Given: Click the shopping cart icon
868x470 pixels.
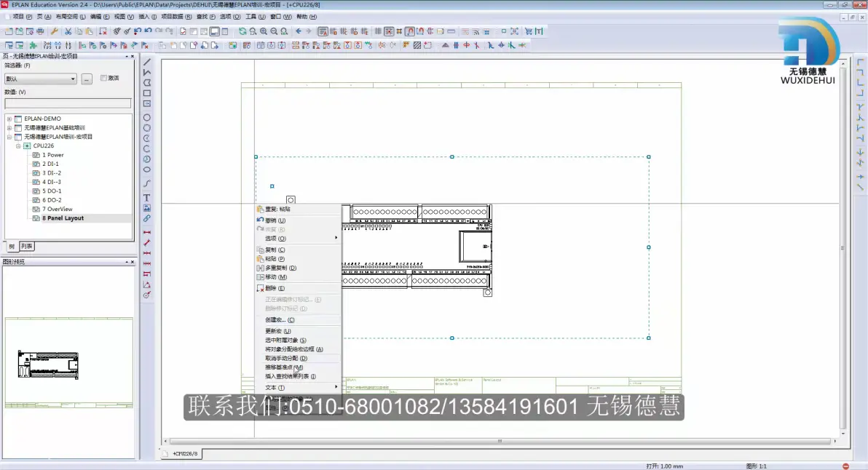Looking at the screenshot, I should coord(528,31).
